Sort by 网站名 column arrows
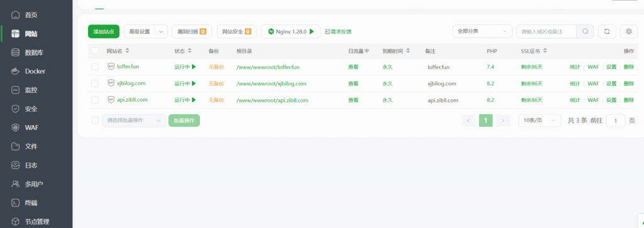Image resolution: width=644 pixels, height=228 pixels. click(x=127, y=51)
